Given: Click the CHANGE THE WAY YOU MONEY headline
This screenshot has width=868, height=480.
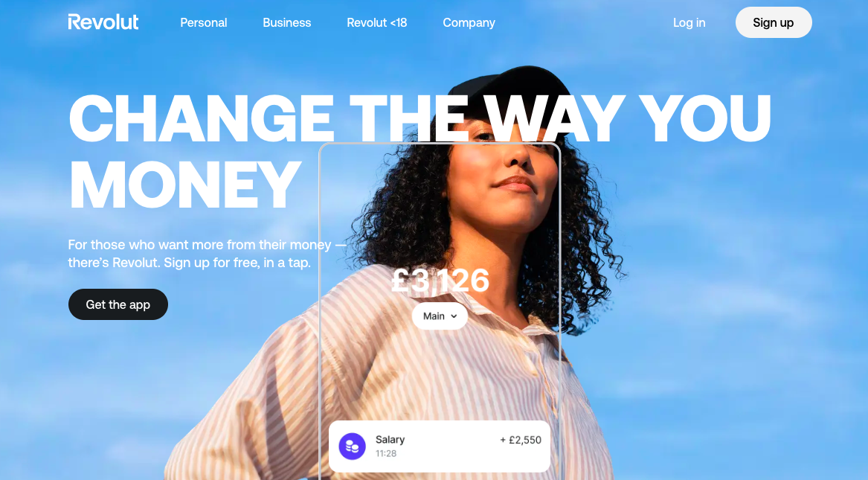Looking at the screenshot, I should tap(419, 152).
